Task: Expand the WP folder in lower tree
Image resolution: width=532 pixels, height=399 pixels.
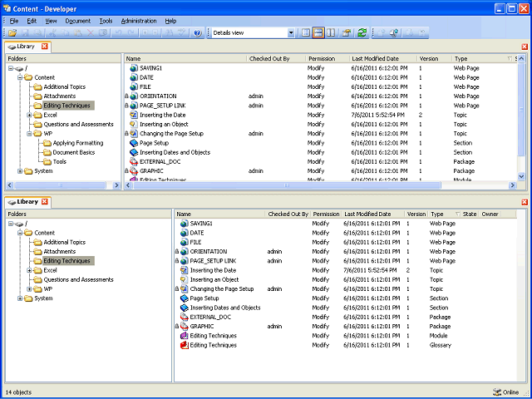Action: coord(29,289)
